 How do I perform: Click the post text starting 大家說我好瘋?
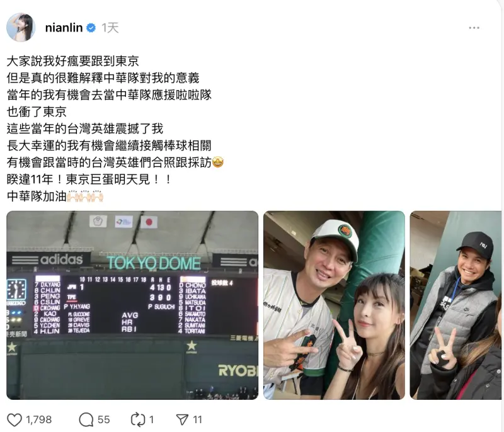coord(73,61)
